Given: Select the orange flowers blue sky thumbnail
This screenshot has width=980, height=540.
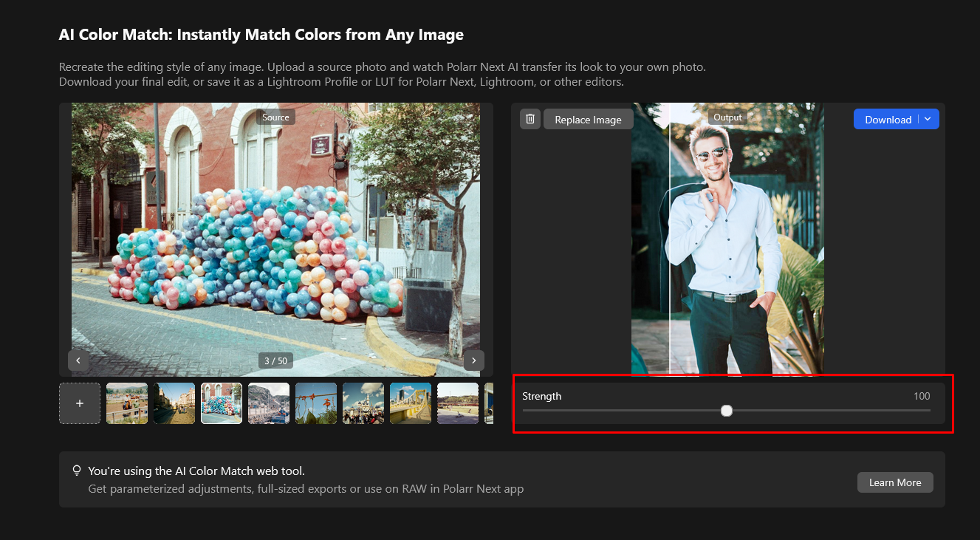Looking at the screenshot, I should tap(316, 403).
